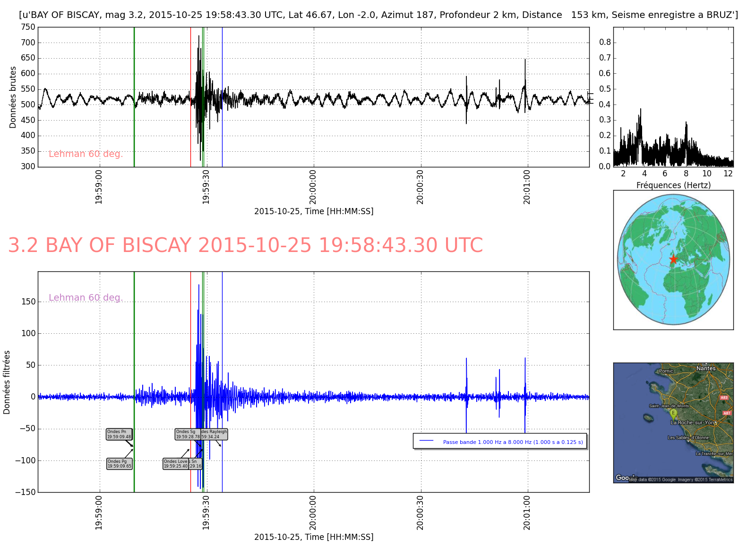Image resolution: width=756 pixels, height=547 pixels.
Task: Click the Les Sables-d'Olonne map label
Action: pyautogui.click(x=688, y=438)
